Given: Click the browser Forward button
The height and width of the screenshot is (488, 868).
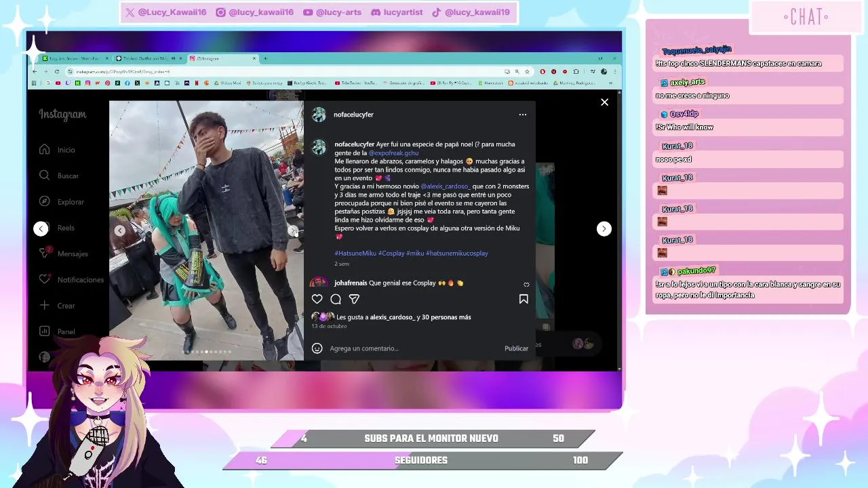Looking at the screenshot, I should [x=45, y=72].
